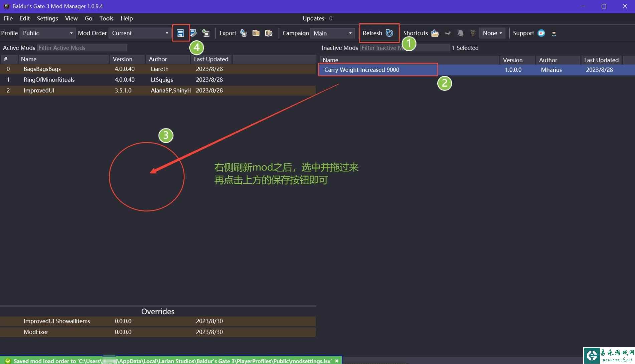
Task: Sort inactive mods by Name column
Action: [x=409, y=60]
